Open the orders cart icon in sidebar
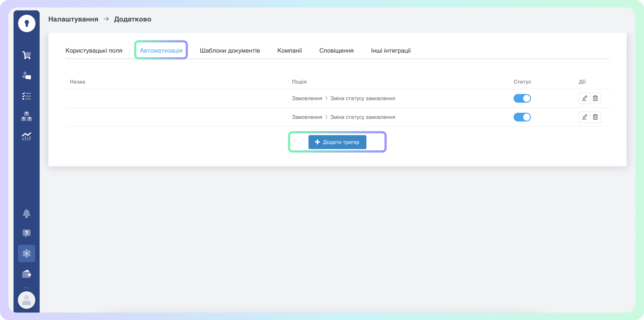This screenshot has height=320, width=644. pos(27,55)
